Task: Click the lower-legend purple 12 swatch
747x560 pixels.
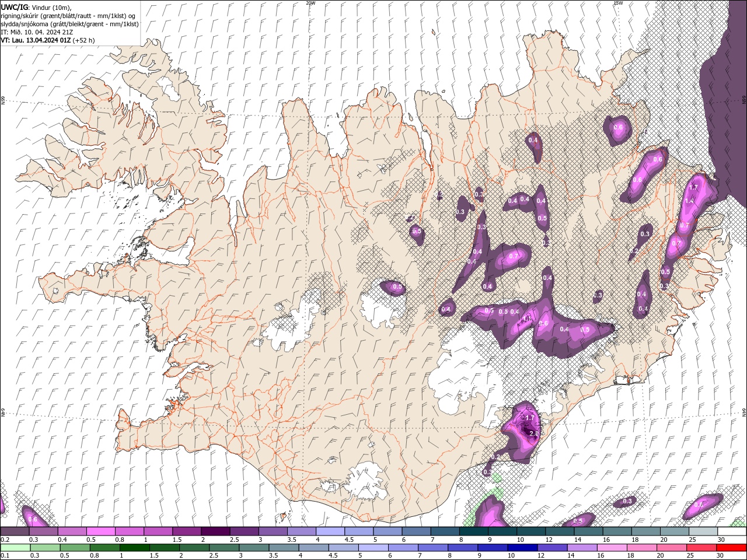Action: 551,548
